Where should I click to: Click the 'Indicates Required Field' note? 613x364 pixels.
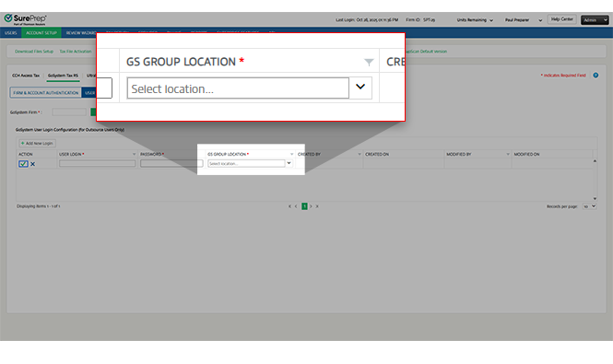[x=563, y=76]
